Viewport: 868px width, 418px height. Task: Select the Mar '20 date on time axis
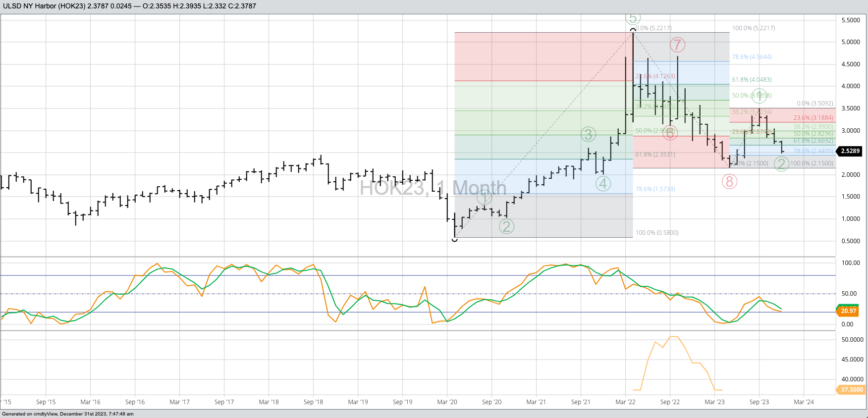click(447, 402)
